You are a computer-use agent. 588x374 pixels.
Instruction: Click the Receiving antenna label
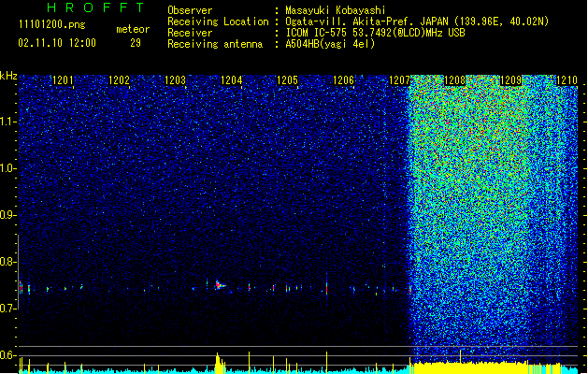tap(215, 44)
